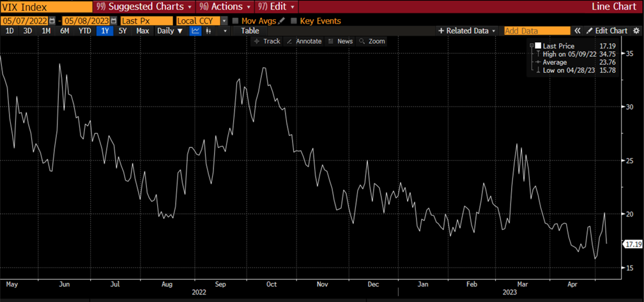The image size is (644, 302).
Task: Activate the Track crosshair tool
Action: click(267, 41)
